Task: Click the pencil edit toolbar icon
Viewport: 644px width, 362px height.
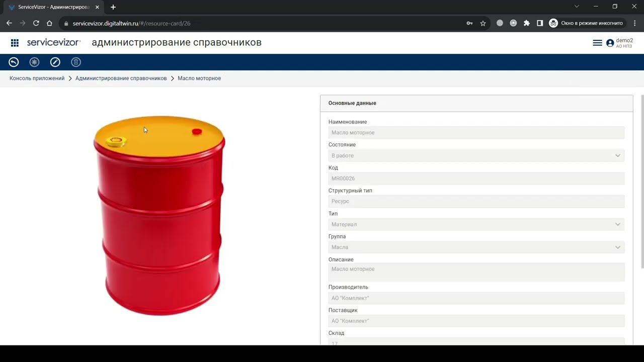Action: 55,62
